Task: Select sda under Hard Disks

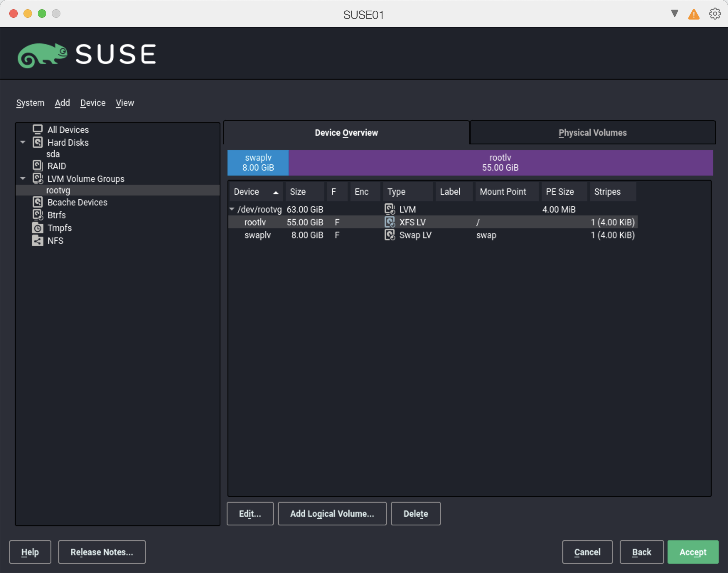Action: pyautogui.click(x=53, y=154)
